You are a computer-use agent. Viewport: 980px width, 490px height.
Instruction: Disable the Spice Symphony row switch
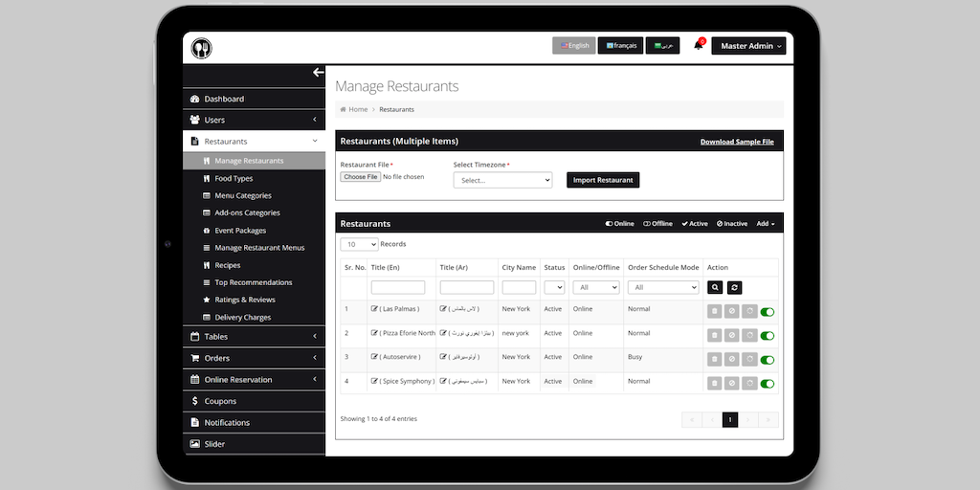click(768, 384)
